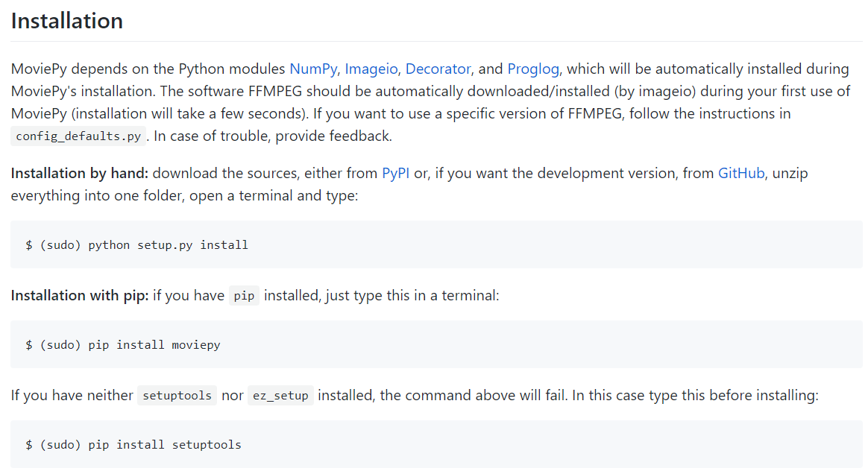Image resolution: width=868 pixels, height=471 pixels.
Task: Click the 'Installation by hand:' bold text
Action: point(80,173)
